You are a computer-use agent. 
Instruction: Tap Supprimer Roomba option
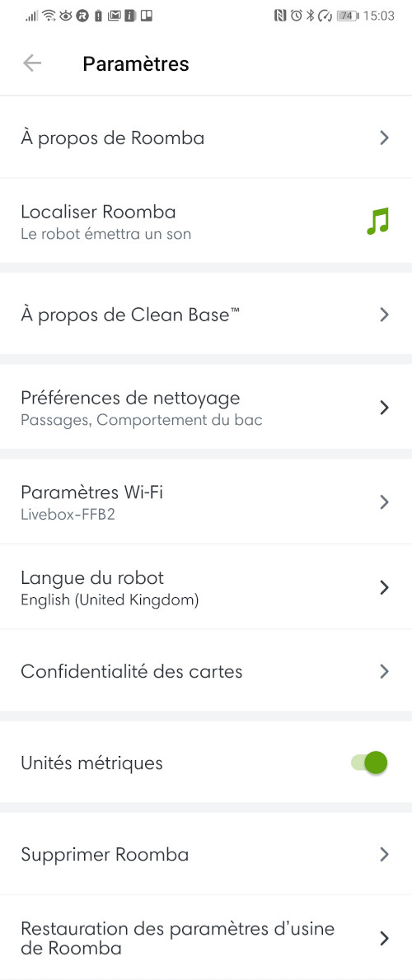[206, 854]
